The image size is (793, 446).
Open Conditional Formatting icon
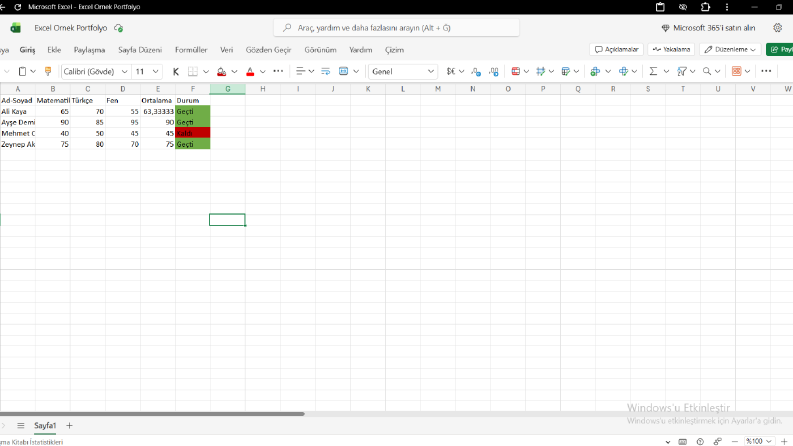(x=516, y=71)
